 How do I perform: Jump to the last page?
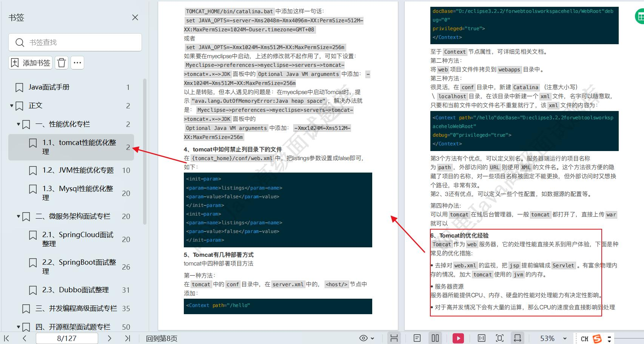(128, 338)
